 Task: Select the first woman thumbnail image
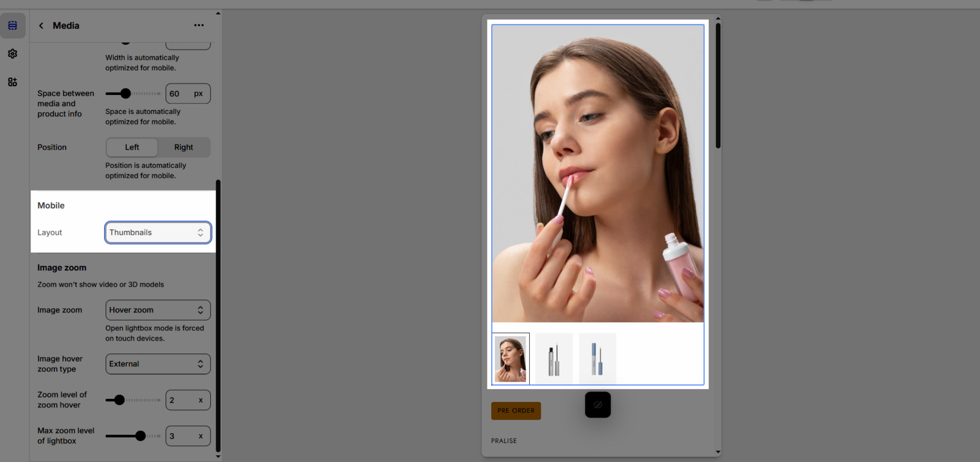(511, 359)
